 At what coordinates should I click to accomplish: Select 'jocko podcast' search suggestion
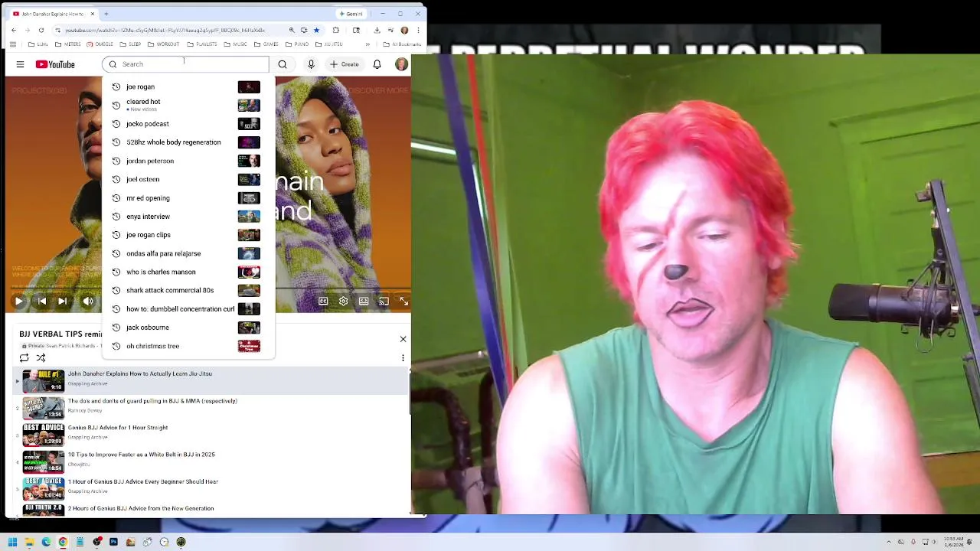188,124
